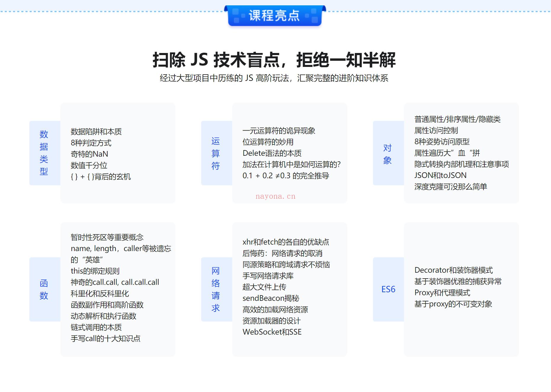Click the text 基于装饰器优雅的捕获异常
The height and width of the screenshot is (392, 551).
[458, 282]
